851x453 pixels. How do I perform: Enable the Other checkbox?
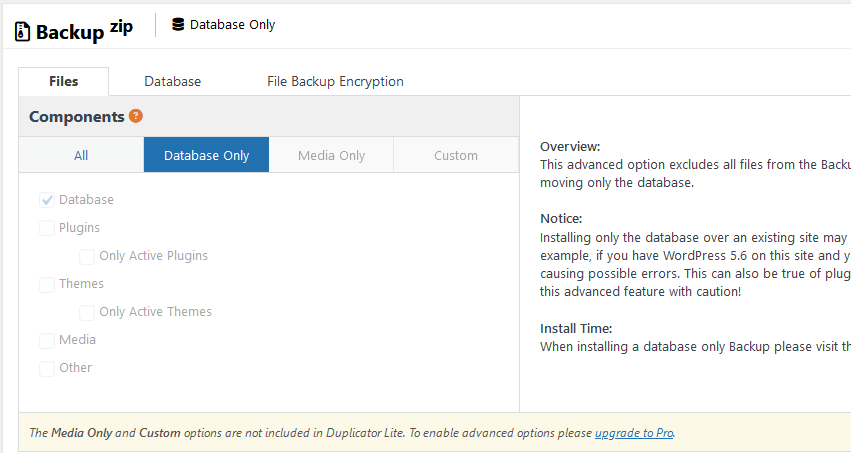[47, 368]
